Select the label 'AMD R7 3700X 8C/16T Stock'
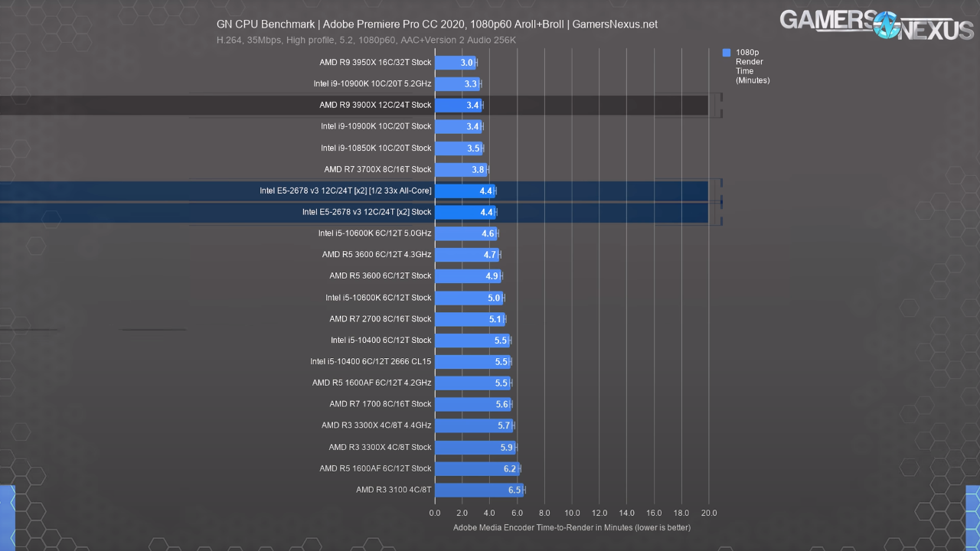 point(378,169)
